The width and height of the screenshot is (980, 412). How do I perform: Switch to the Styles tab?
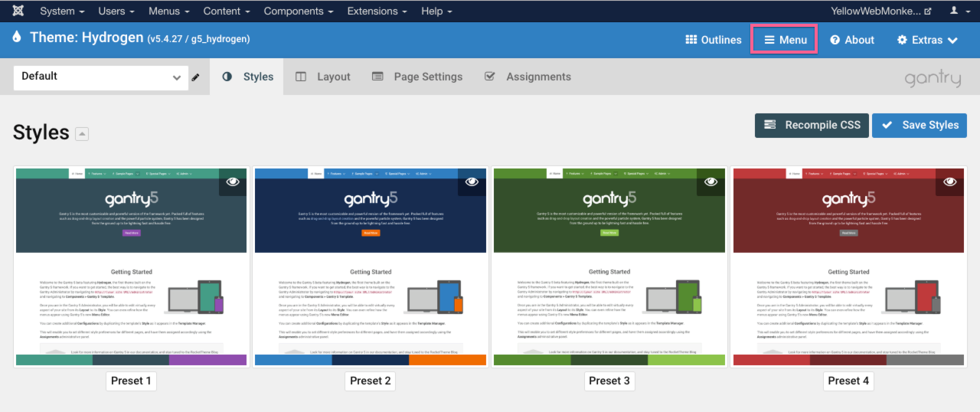(247, 77)
